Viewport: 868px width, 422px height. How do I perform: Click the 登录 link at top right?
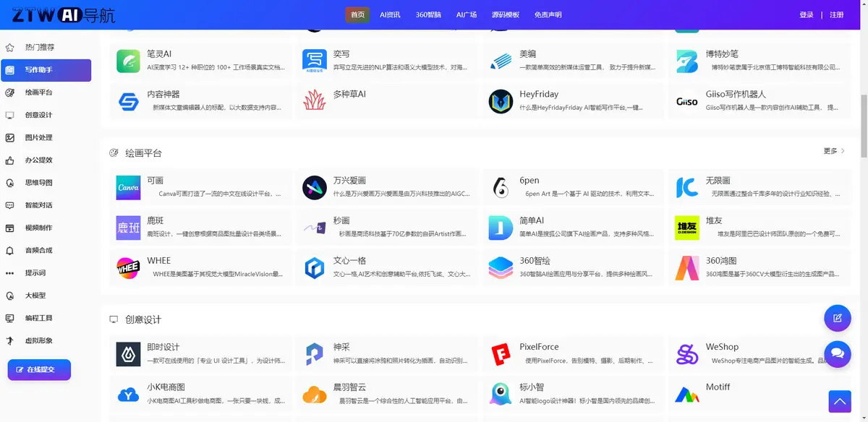pyautogui.click(x=805, y=14)
